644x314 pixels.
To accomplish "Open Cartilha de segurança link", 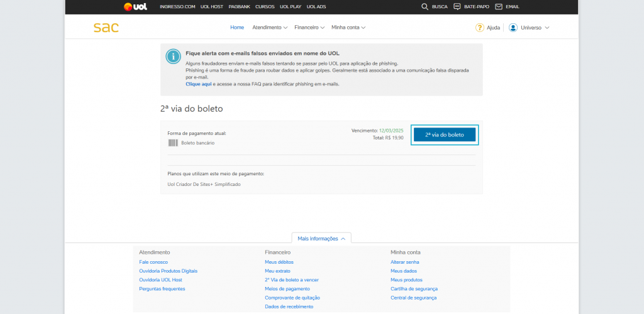I will 414,289.
